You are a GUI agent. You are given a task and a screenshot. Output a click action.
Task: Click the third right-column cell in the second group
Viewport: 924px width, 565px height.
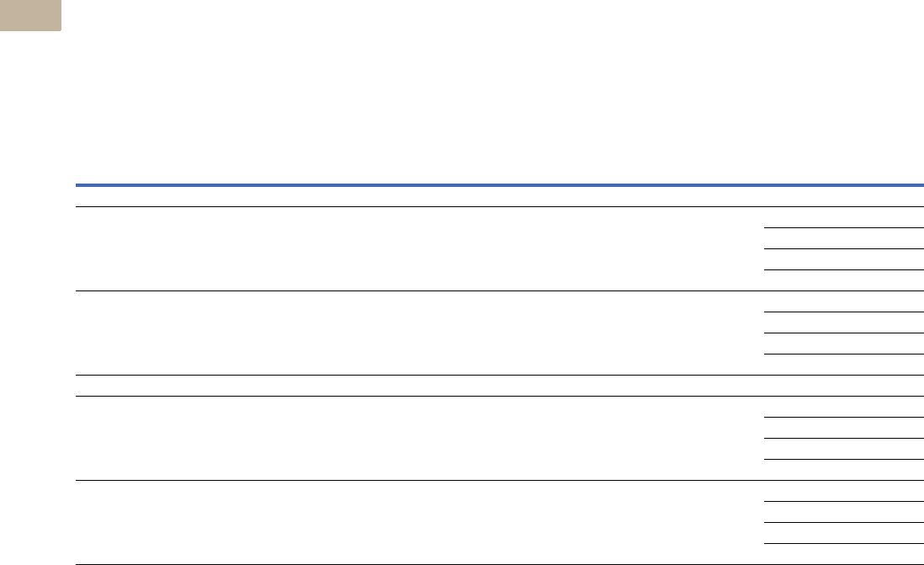844,344
